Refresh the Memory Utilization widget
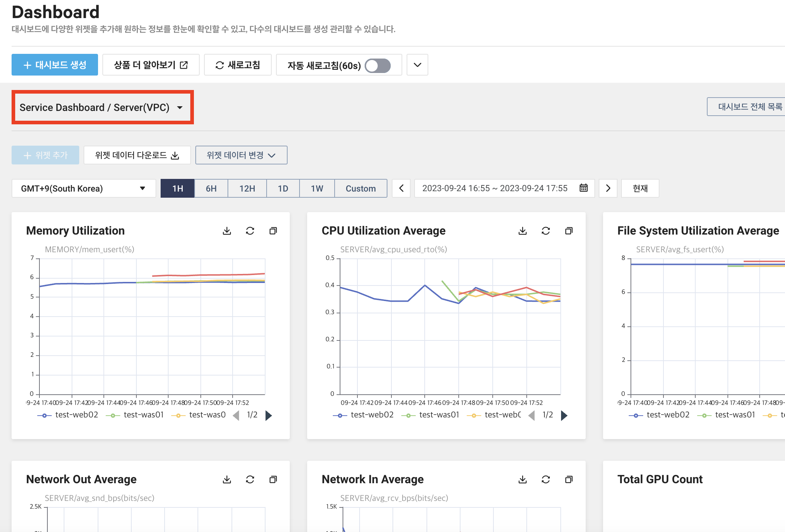The height and width of the screenshot is (532, 785). [x=250, y=231]
